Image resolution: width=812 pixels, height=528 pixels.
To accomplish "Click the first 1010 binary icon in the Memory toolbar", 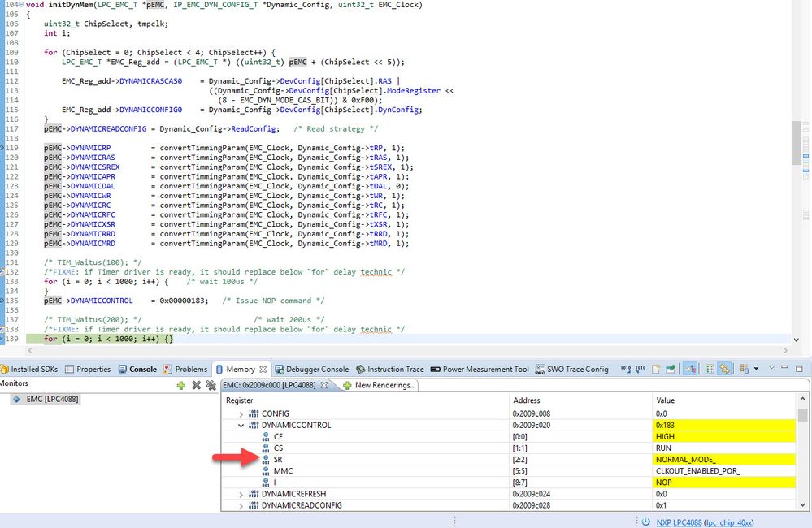I will point(626,369).
